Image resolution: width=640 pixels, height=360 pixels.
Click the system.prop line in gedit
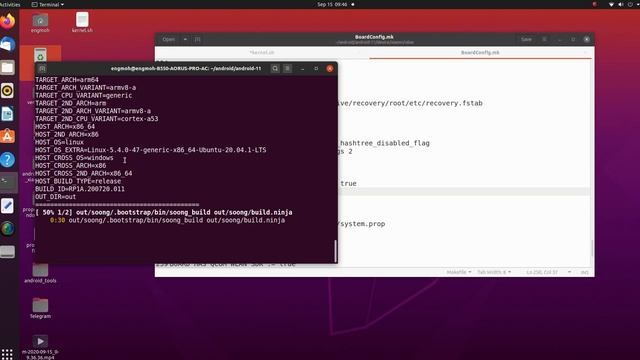[x=362, y=224]
